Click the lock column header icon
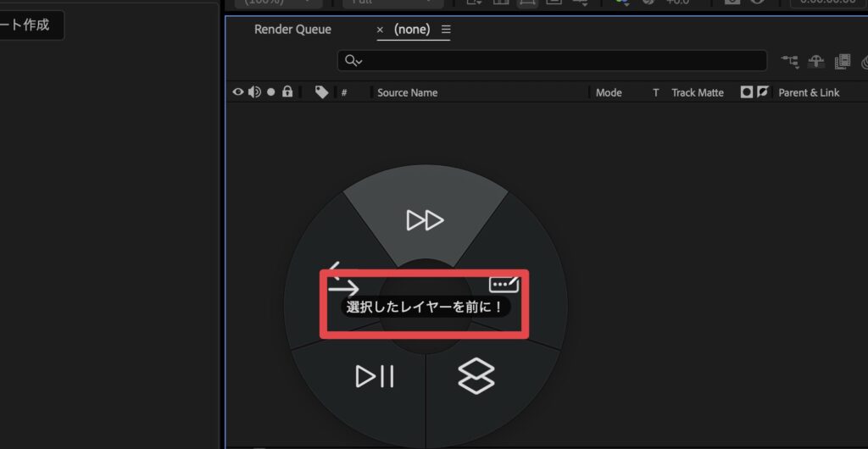 click(287, 91)
